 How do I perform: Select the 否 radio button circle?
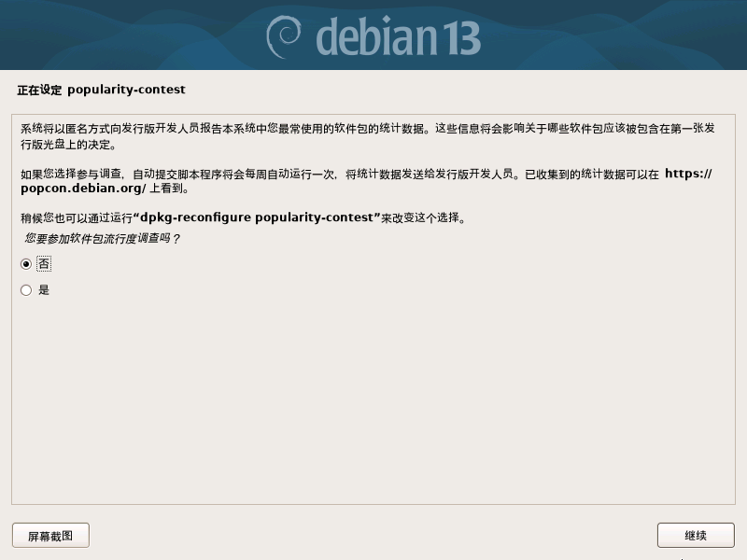click(26, 264)
